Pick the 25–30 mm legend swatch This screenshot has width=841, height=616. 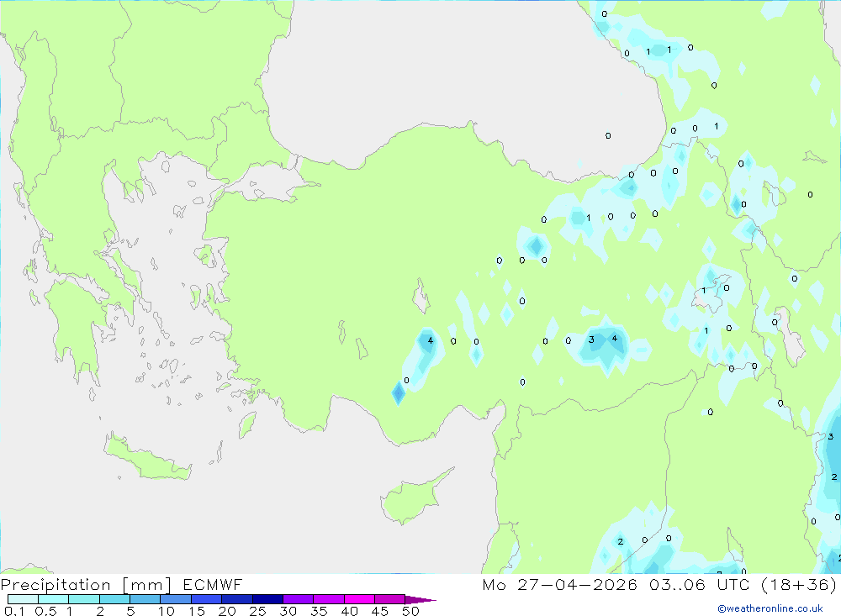[x=267, y=599]
